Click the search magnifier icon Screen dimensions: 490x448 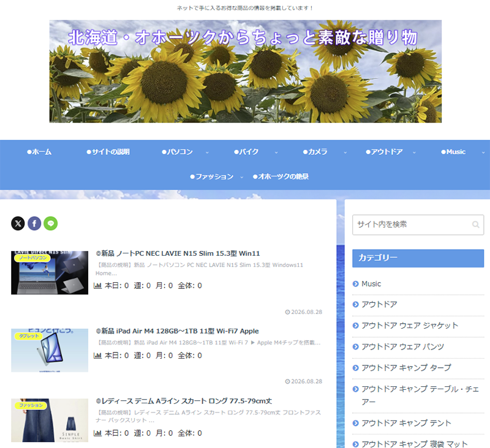[476, 225]
